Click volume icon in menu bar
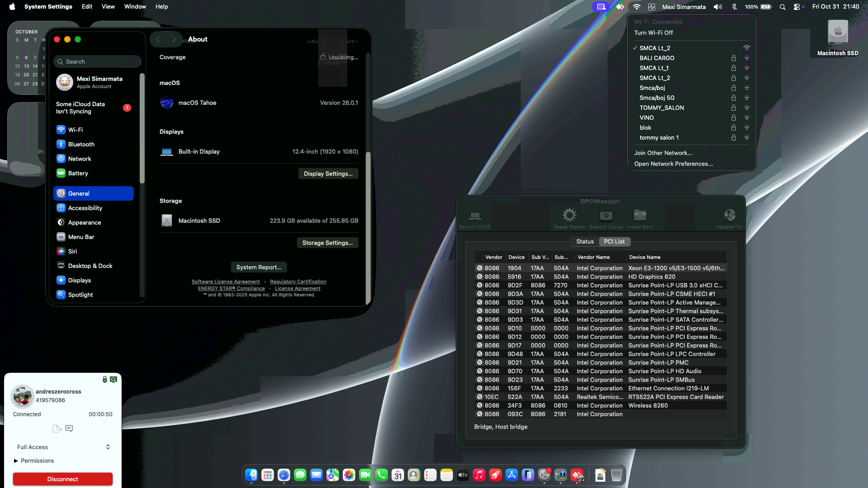The image size is (868, 488). coord(718,7)
